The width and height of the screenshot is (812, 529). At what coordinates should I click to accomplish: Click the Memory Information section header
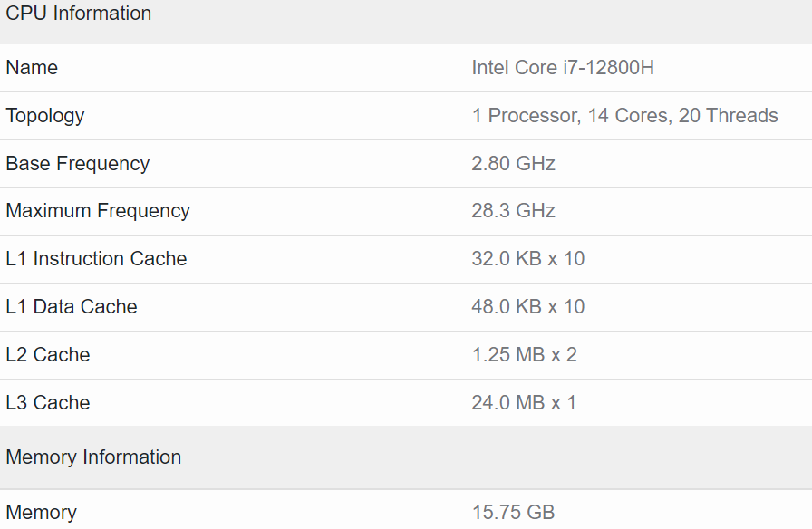coord(93,457)
